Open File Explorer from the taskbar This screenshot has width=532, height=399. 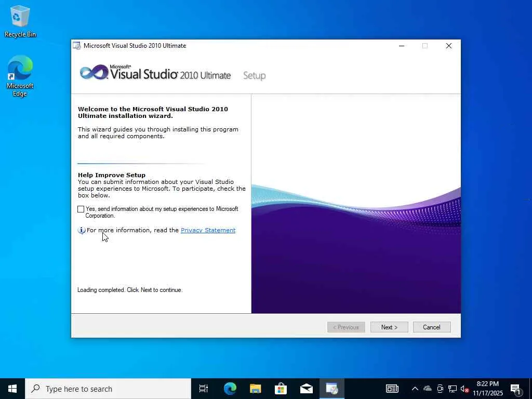(255, 389)
